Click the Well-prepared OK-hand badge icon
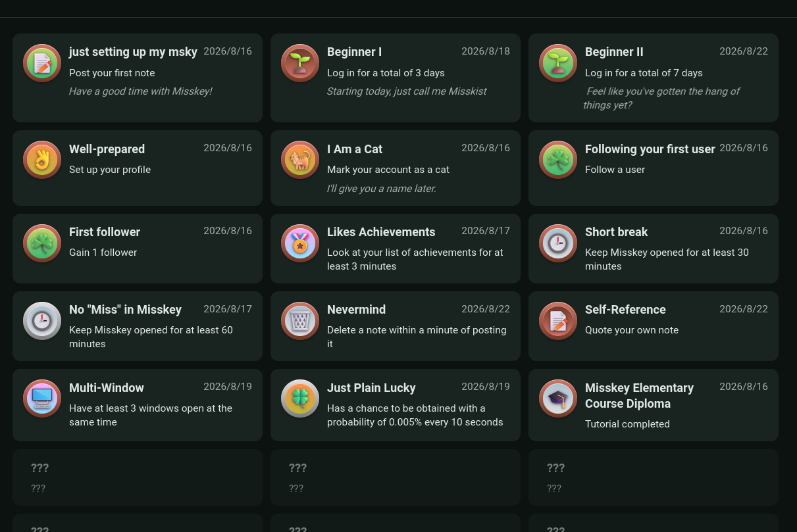The image size is (797, 532). tap(42, 160)
